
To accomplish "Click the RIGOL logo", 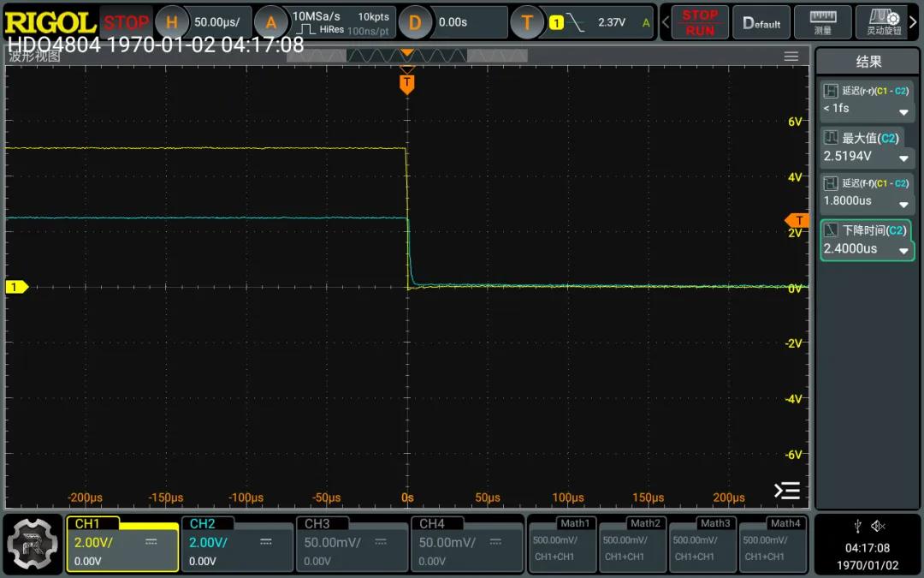I will click(x=50, y=22).
